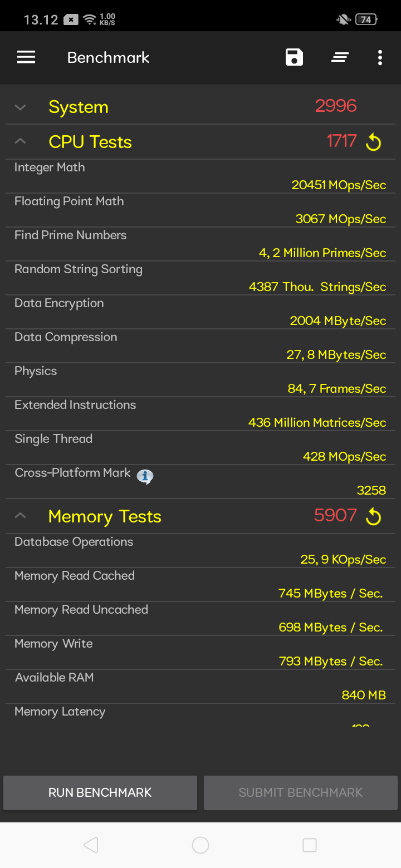Tap the Memory Tests header title
The width and height of the screenshot is (401, 868).
105,516
